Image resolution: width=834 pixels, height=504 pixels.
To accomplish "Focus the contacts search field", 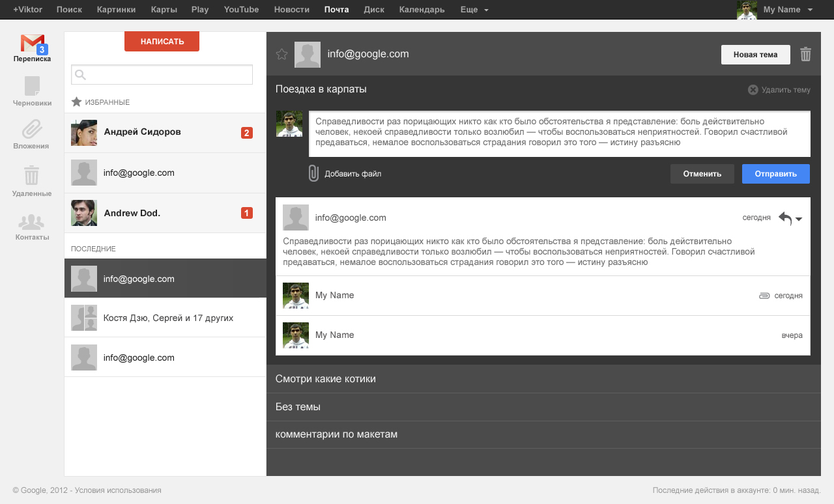I will tap(162, 75).
